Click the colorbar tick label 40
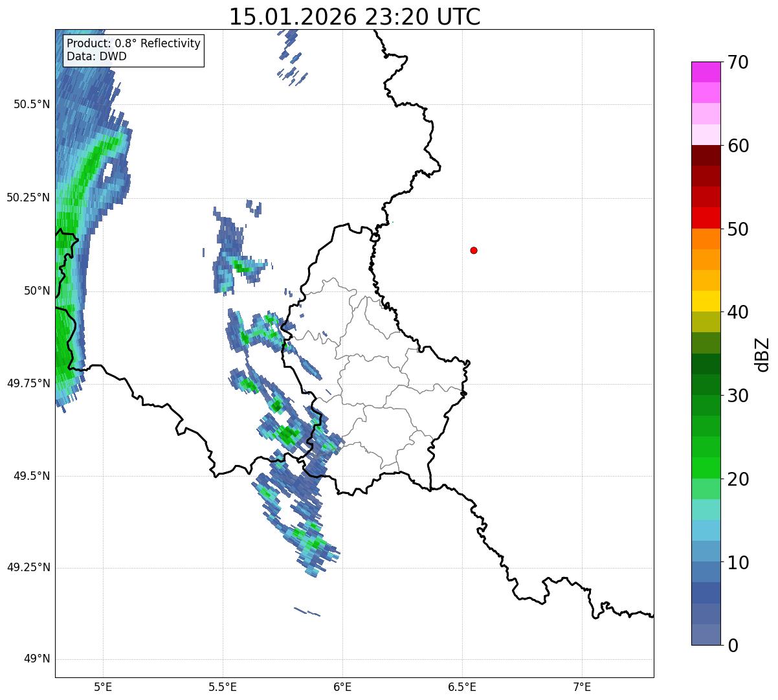Image resolution: width=778 pixels, height=700 pixels. (738, 312)
